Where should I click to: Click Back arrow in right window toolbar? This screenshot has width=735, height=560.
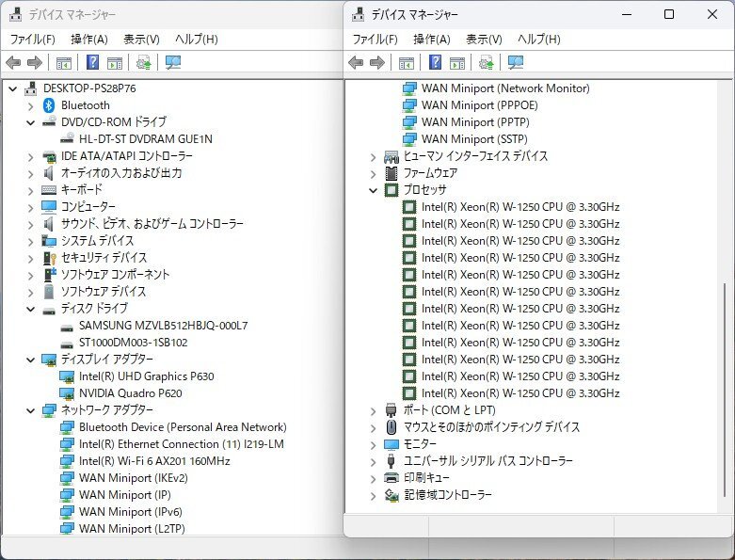tap(357, 62)
